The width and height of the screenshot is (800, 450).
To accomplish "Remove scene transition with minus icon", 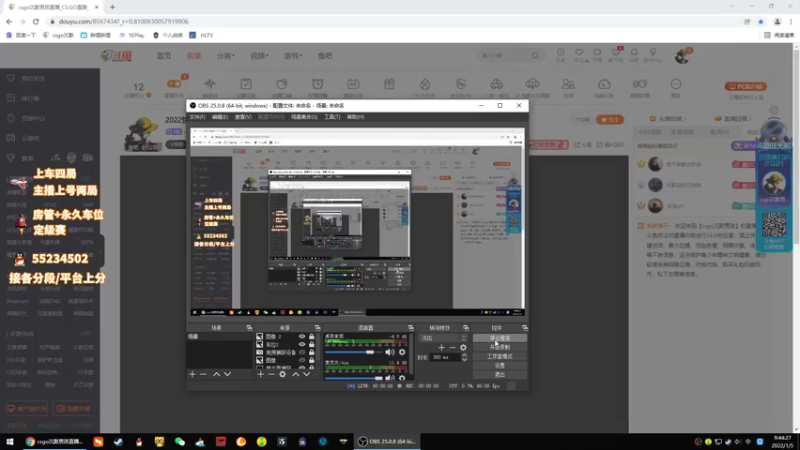I will point(452,347).
